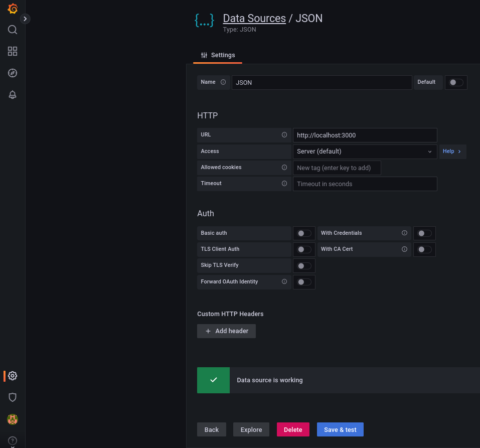Image resolution: width=480 pixels, height=448 pixels.
Task: Click the Data Sources breadcrumb link
Action: (254, 19)
